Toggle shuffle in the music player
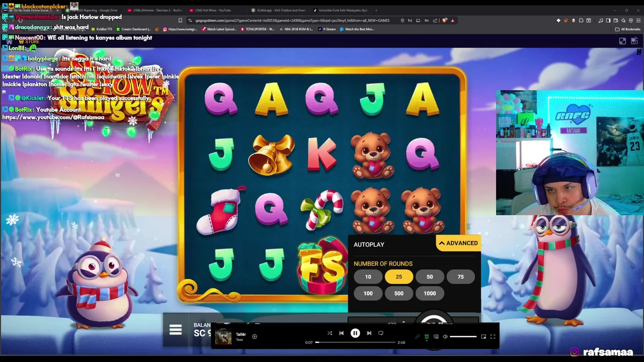Screen dimensions: 644x362 pos(330,333)
